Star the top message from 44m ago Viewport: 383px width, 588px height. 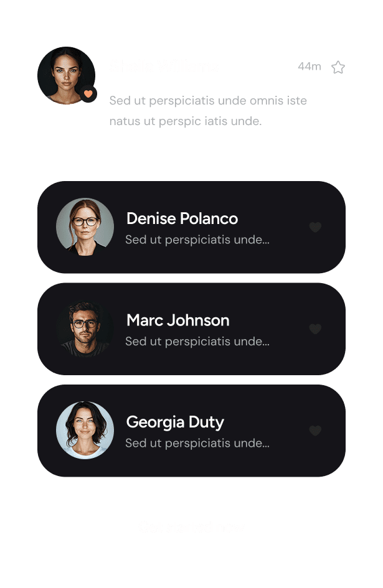tap(338, 67)
